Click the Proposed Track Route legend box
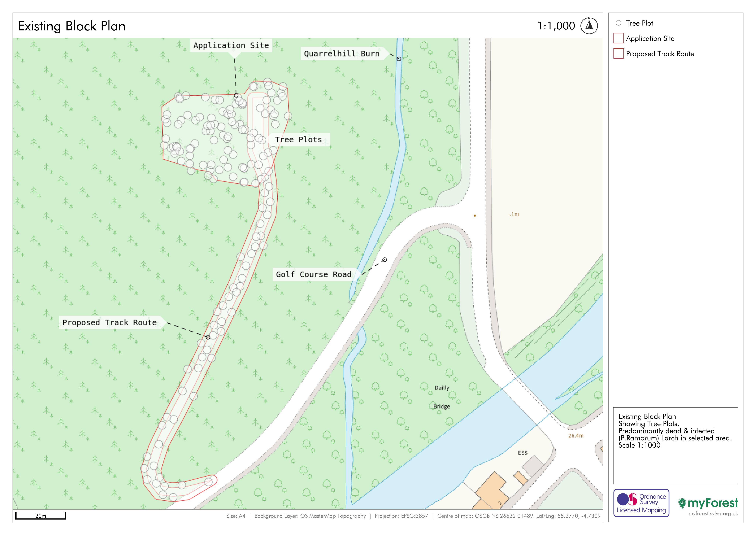Viewport: 756px width, 535px height. (x=618, y=54)
